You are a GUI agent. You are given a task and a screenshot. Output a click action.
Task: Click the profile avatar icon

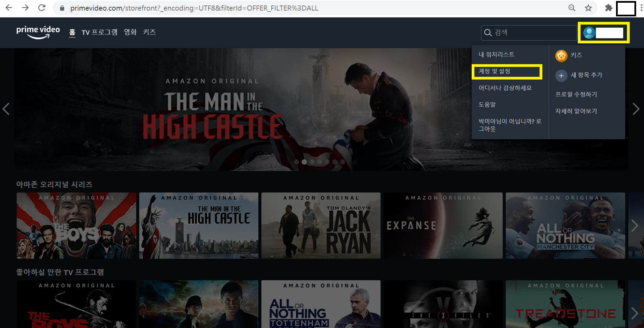pyautogui.click(x=589, y=33)
